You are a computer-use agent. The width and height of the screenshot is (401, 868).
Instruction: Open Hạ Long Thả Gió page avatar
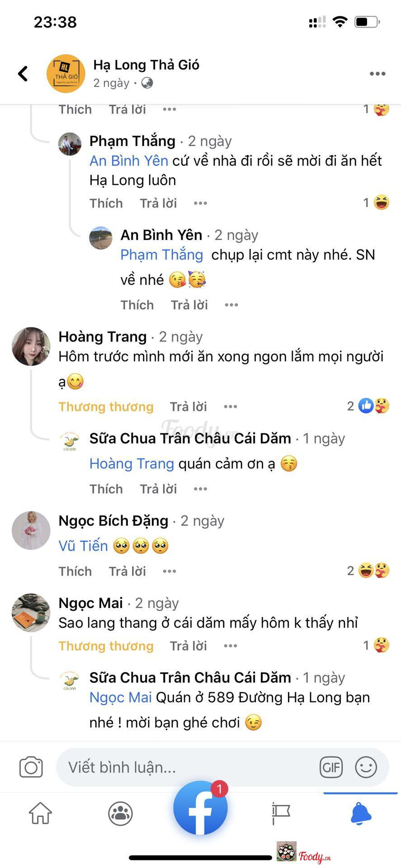[66, 74]
